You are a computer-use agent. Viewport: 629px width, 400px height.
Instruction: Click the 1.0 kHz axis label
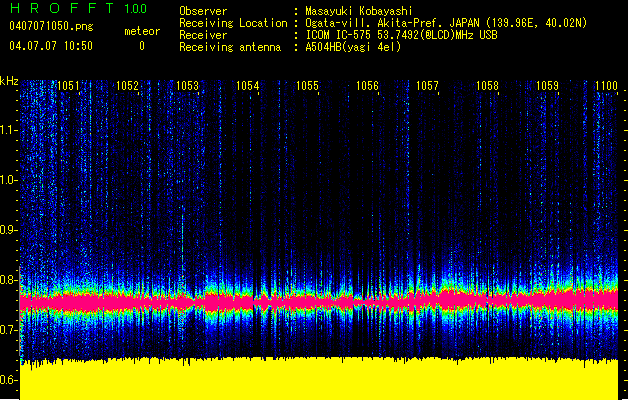(x=9, y=180)
